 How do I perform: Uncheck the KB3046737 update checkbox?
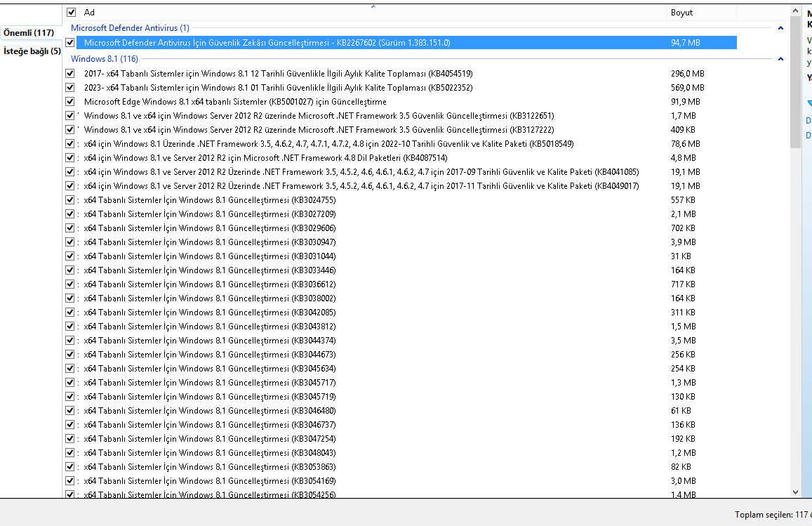(x=70, y=424)
